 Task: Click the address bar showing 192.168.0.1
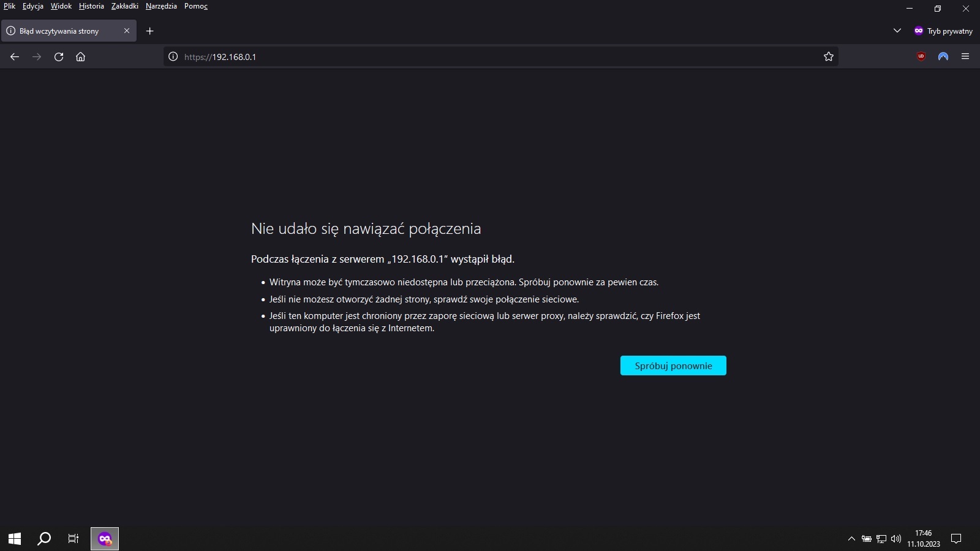490,57
